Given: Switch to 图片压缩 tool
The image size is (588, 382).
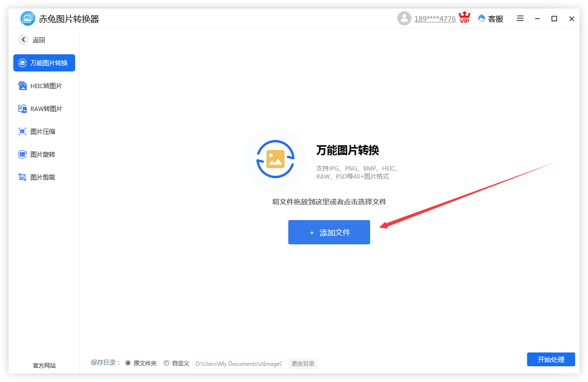Looking at the screenshot, I should [44, 131].
